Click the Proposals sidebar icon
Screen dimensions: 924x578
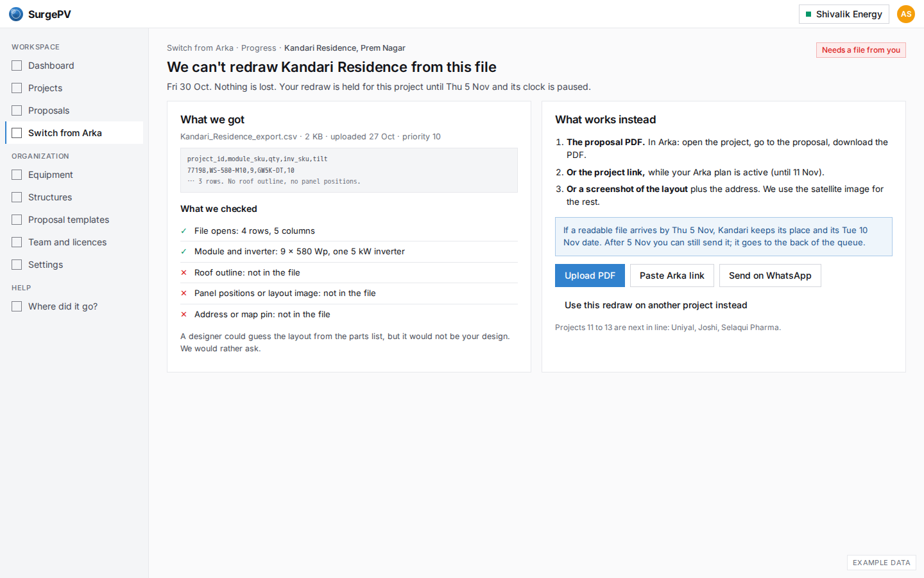pyautogui.click(x=17, y=110)
